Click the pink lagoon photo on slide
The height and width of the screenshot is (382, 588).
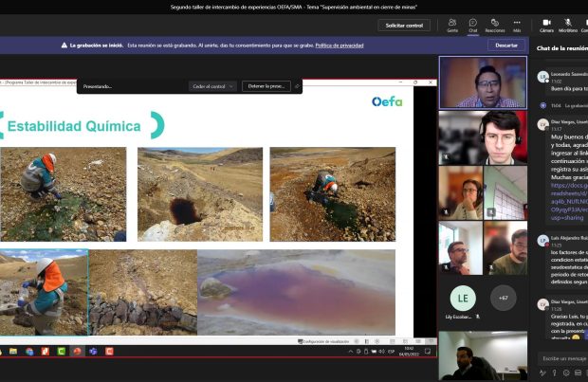tap(296, 292)
